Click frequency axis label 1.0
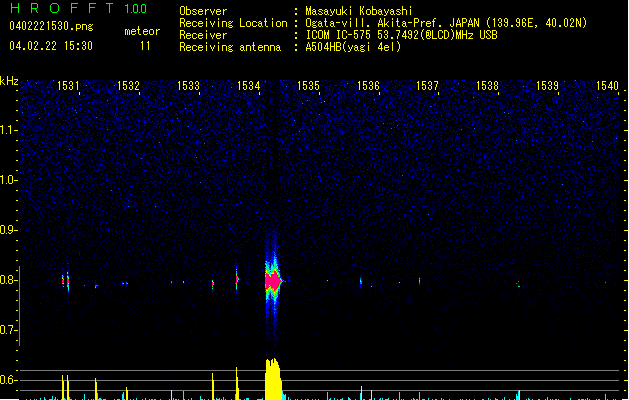Viewport: 629px width, 400px height. [x=8, y=180]
